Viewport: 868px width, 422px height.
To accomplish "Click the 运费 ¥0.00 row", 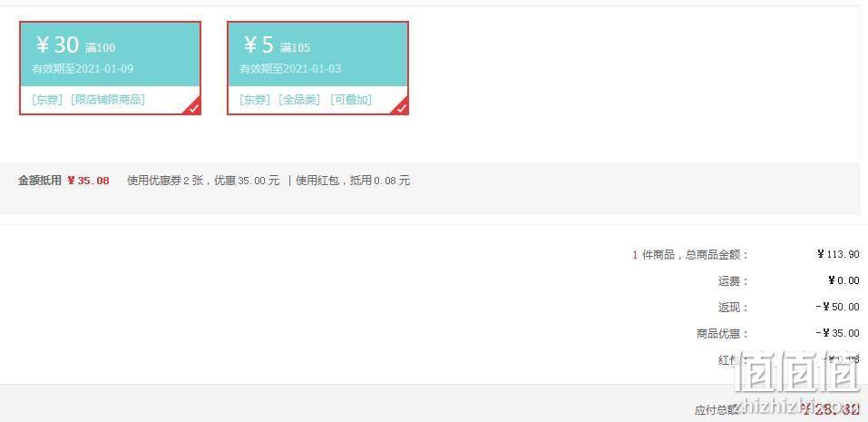I will pyautogui.click(x=788, y=280).
